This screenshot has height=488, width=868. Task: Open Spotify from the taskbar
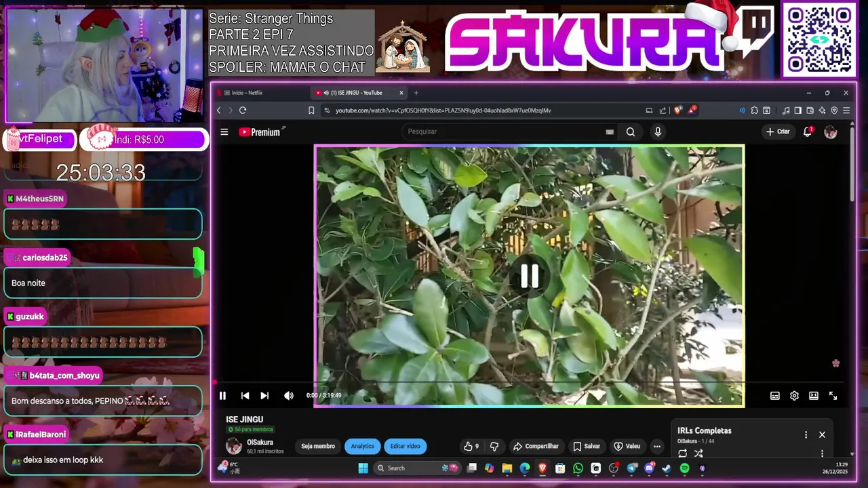click(684, 468)
